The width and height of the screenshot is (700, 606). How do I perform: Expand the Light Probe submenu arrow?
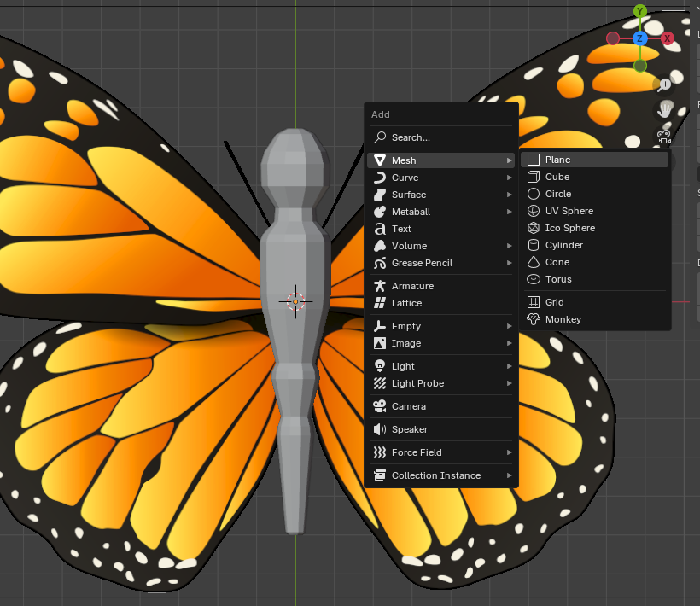click(x=509, y=383)
